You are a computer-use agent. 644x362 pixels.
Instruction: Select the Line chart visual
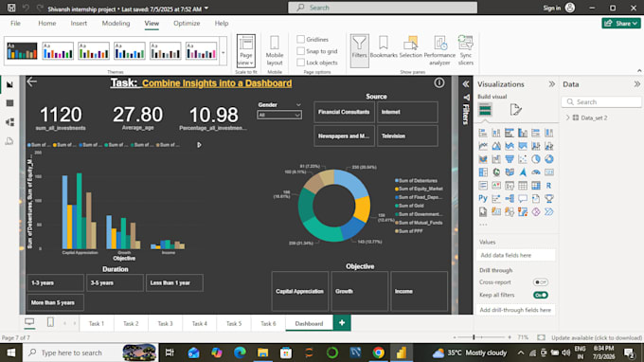coord(483,146)
